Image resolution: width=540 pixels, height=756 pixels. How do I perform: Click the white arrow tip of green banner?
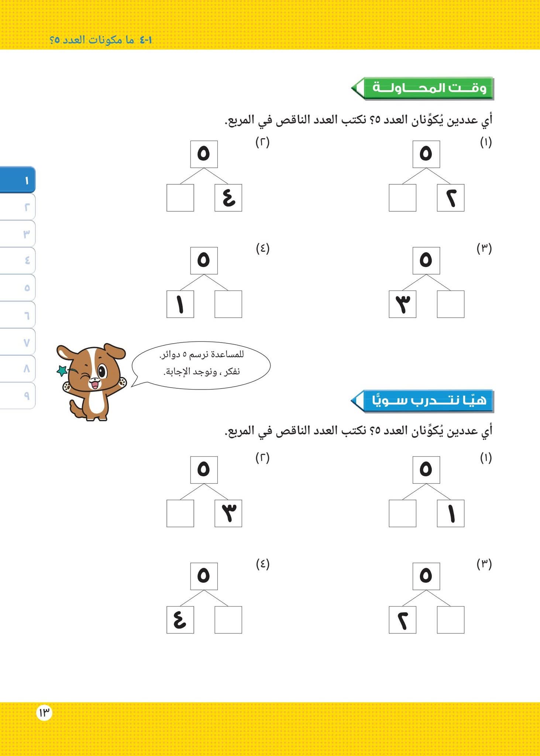point(357,88)
